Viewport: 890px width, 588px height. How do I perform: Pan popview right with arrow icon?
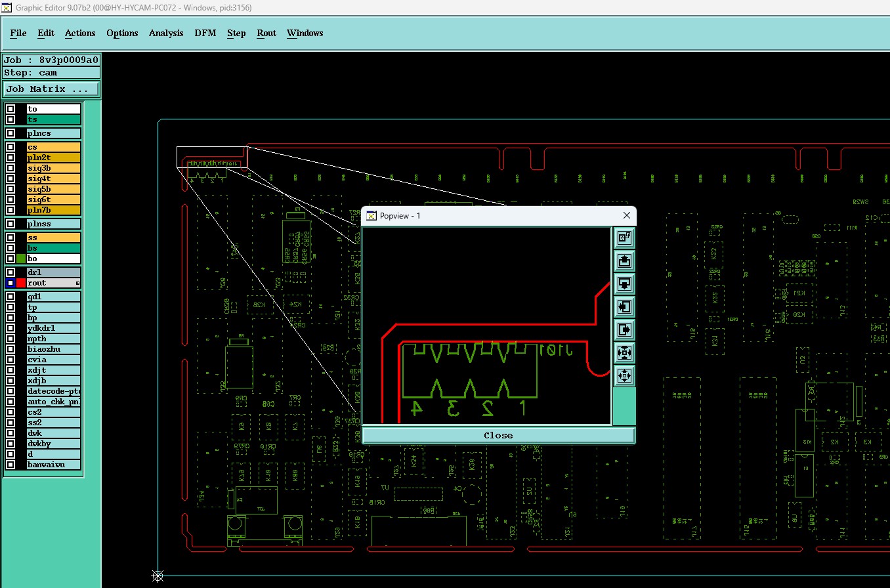coord(624,329)
